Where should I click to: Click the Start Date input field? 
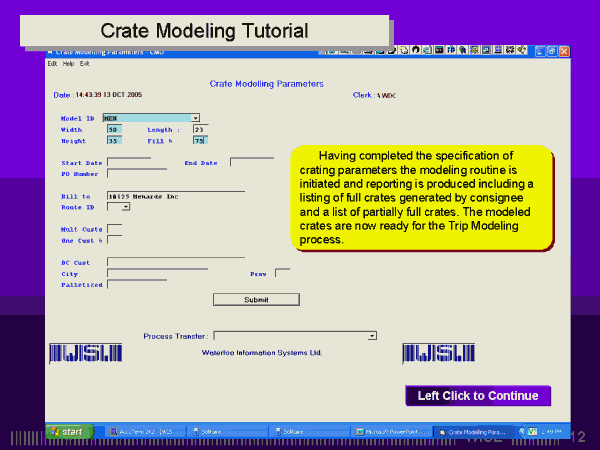click(x=128, y=162)
